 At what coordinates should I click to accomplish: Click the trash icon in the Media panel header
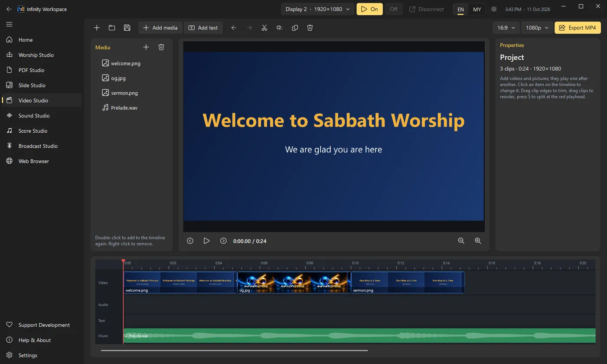(x=161, y=47)
